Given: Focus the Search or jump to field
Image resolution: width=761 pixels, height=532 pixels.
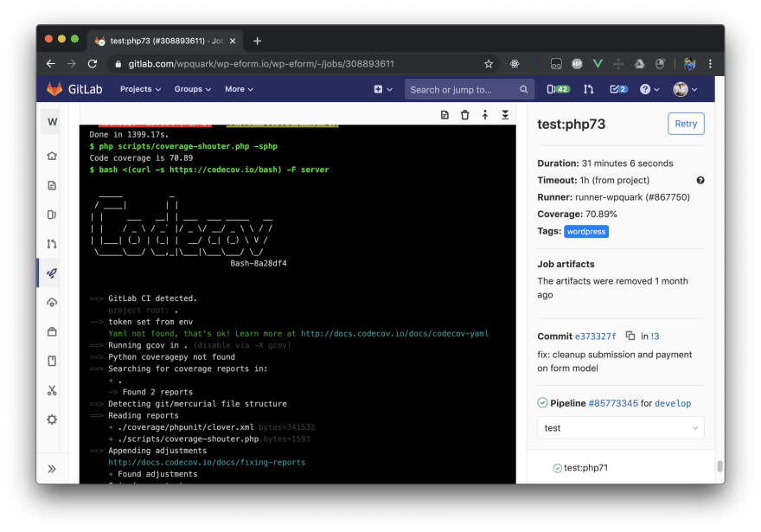Looking at the screenshot, I should point(470,89).
